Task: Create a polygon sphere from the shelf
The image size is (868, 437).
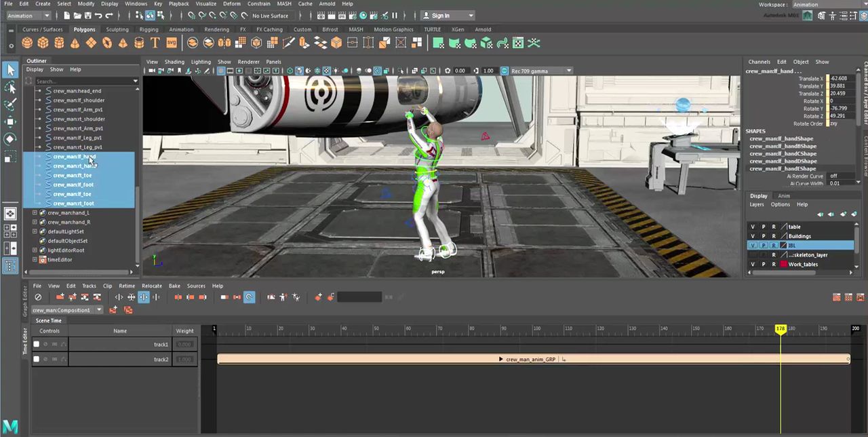Action: pos(27,43)
